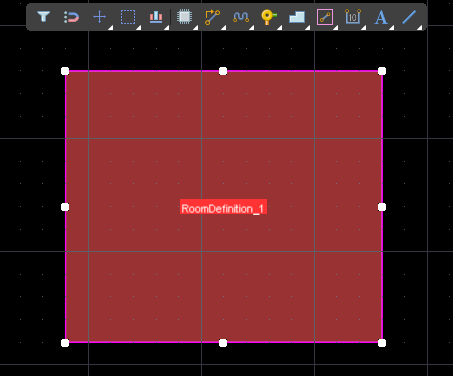Click the top-left corner handle of room
This screenshot has height=376, width=453.
tap(65, 71)
